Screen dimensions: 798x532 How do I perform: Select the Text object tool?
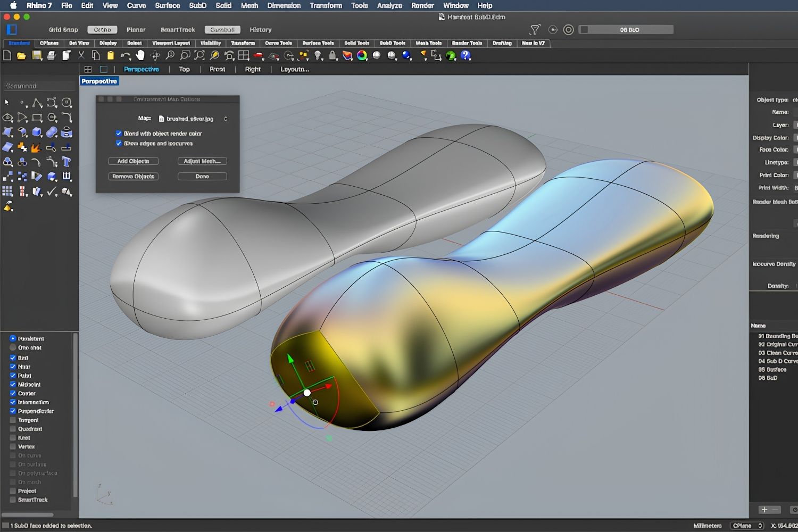click(66, 162)
